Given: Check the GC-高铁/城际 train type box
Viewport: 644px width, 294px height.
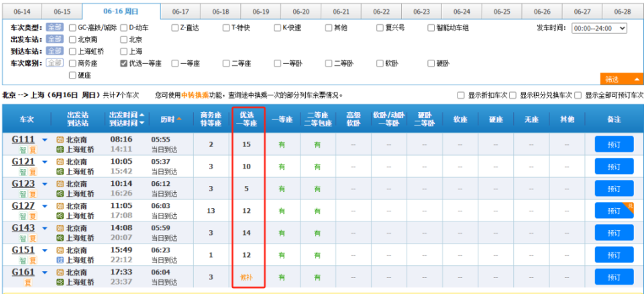Looking at the screenshot, I should (x=72, y=28).
